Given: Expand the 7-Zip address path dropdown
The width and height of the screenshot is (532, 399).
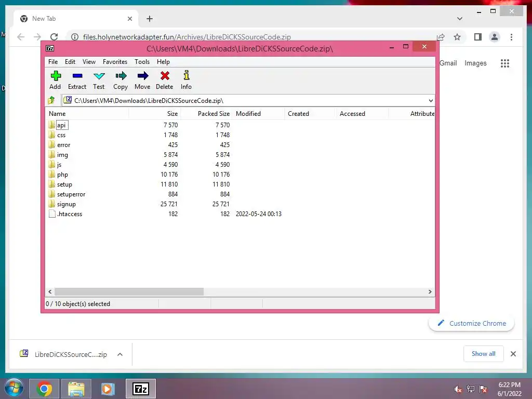Looking at the screenshot, I should [431, 100].
